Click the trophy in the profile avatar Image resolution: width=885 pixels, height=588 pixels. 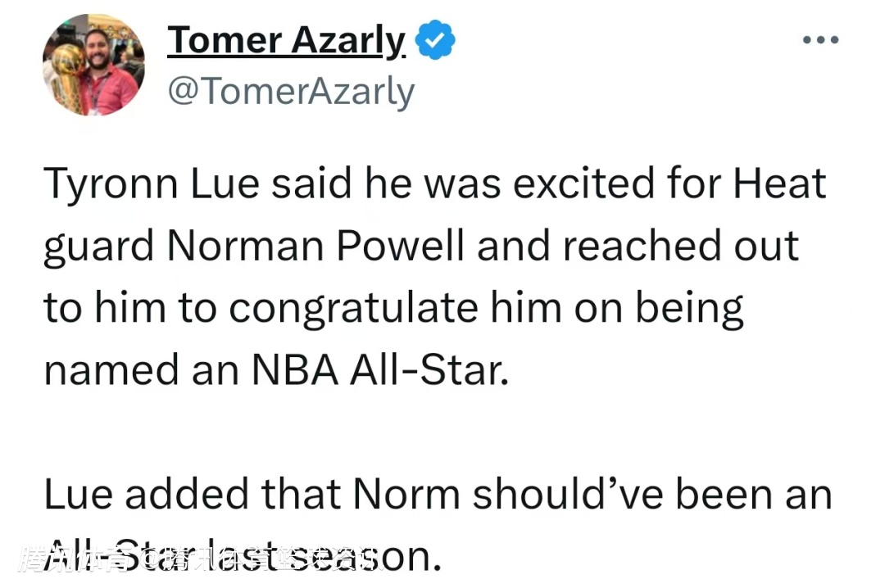point(67,76)
